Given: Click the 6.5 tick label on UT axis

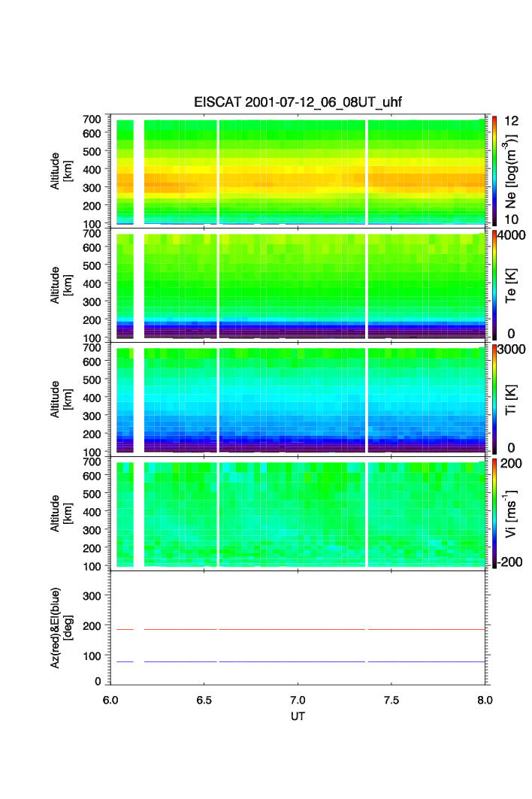Looking at the screenshot, I should (x=204, y=699).
